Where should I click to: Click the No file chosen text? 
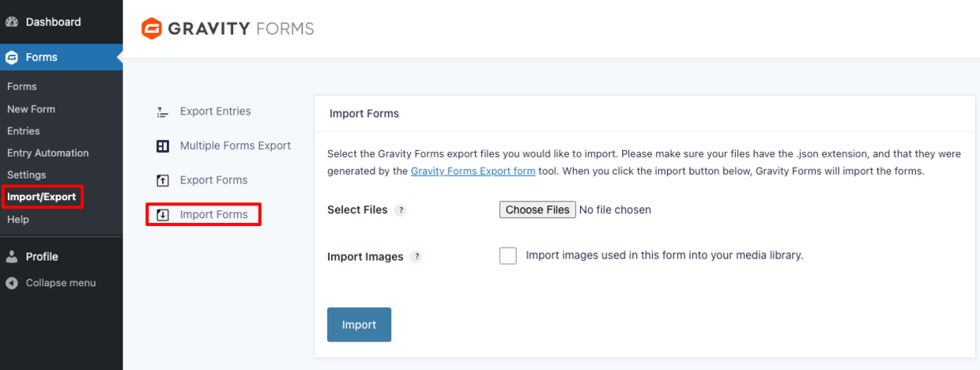pos(616,210)
